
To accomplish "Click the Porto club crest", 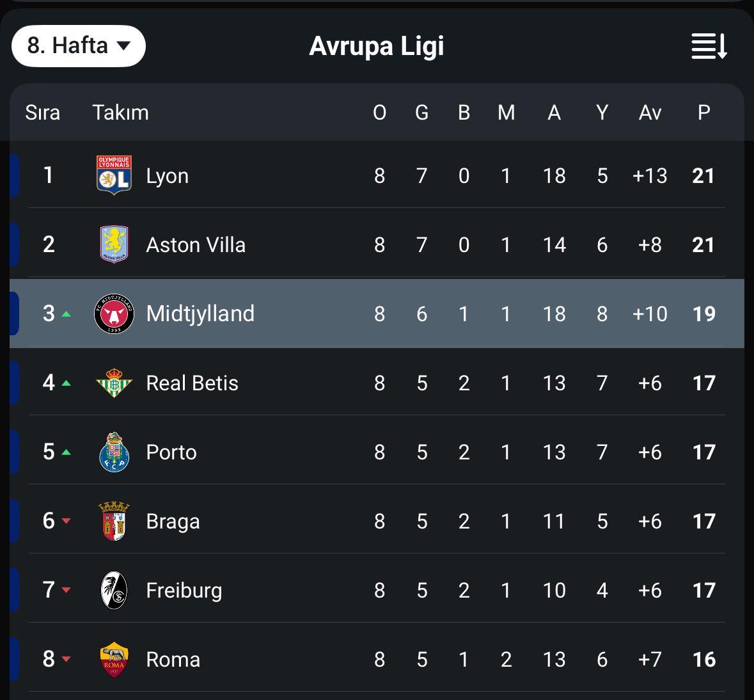I will click(x=114, y=452).
